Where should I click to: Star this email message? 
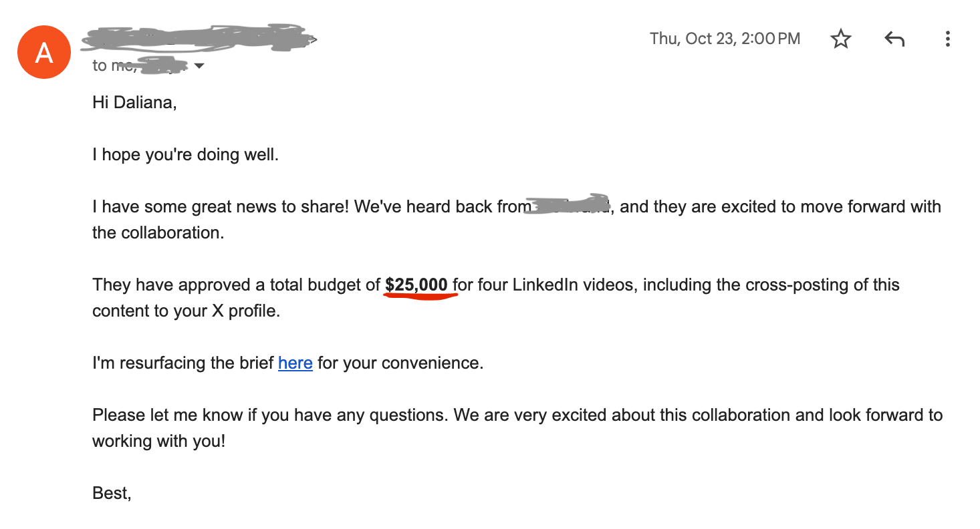click(x=840, y=39)
